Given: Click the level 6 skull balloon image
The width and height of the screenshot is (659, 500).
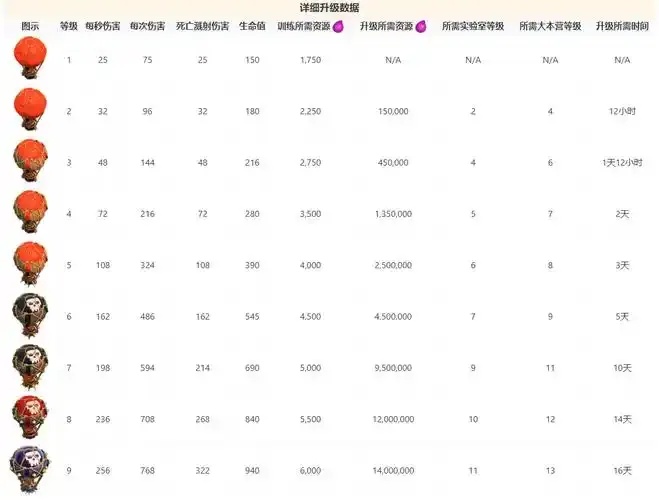Looking at the screenshot, I should click(30, 315).
